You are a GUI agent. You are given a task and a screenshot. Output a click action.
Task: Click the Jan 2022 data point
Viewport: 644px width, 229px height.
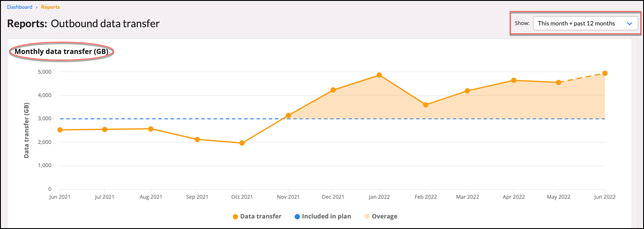click(x=379, y=75)
